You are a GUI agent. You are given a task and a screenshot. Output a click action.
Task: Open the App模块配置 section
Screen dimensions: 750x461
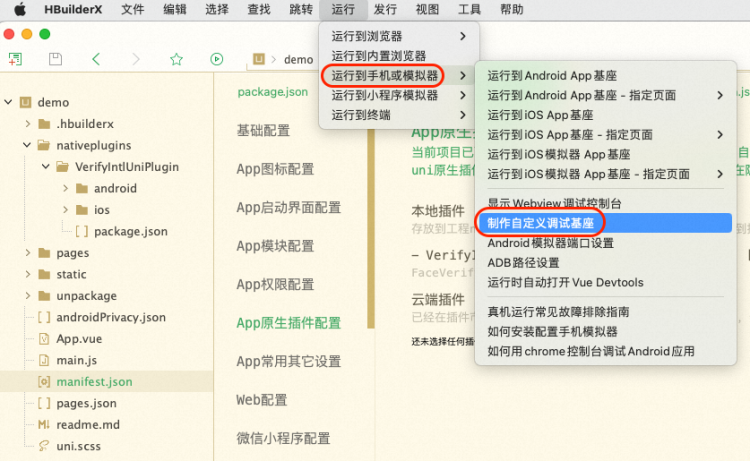coord(275,246)
